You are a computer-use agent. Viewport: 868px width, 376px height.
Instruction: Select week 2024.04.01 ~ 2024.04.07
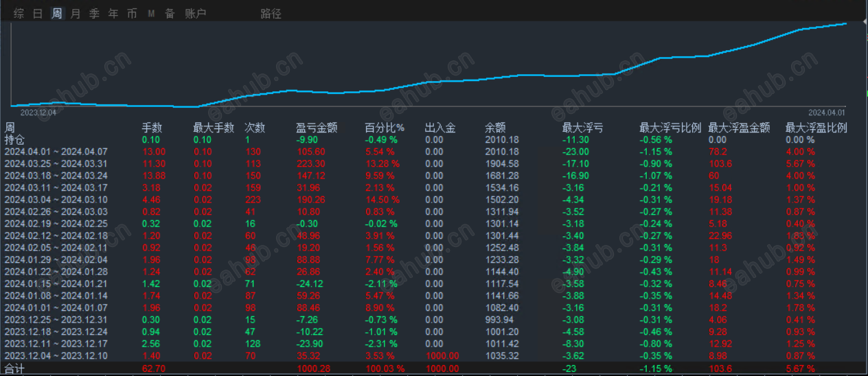(x=56, y=151)
